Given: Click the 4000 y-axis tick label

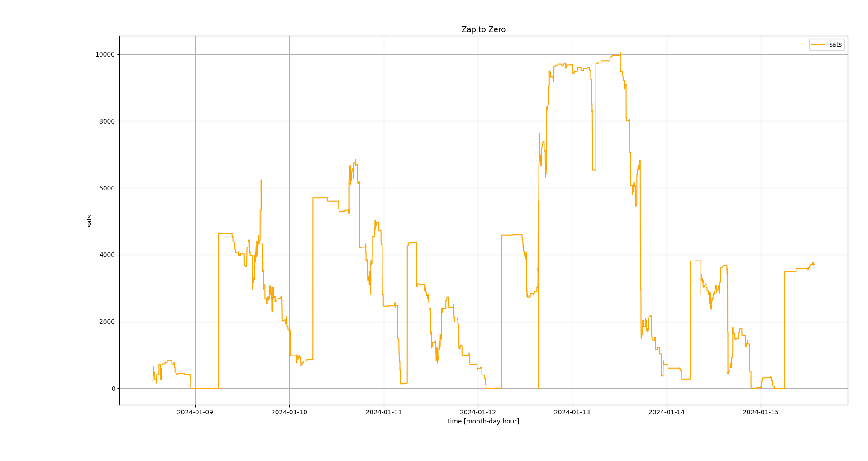Looking at the screenshot, I should [107, 255].
